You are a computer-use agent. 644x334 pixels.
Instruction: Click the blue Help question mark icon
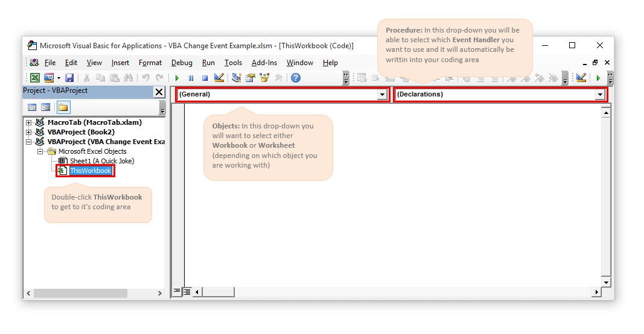click(x=295, y=78)
